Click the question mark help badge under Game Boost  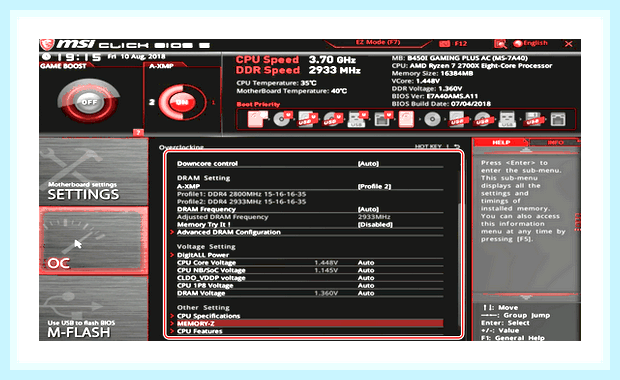click(x=138, y=132)
